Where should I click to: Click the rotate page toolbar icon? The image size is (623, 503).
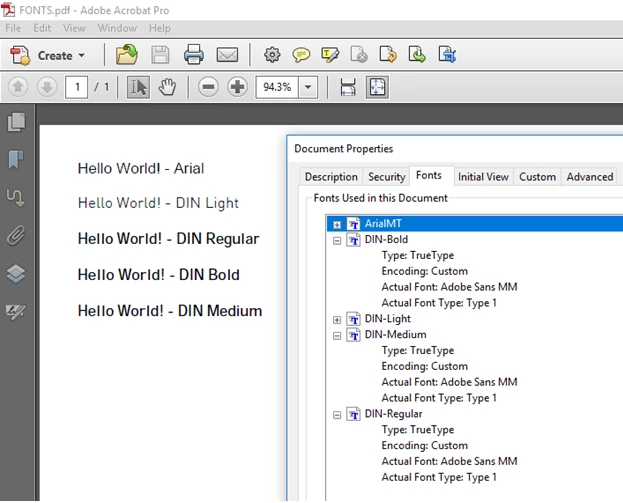(388, 54)
